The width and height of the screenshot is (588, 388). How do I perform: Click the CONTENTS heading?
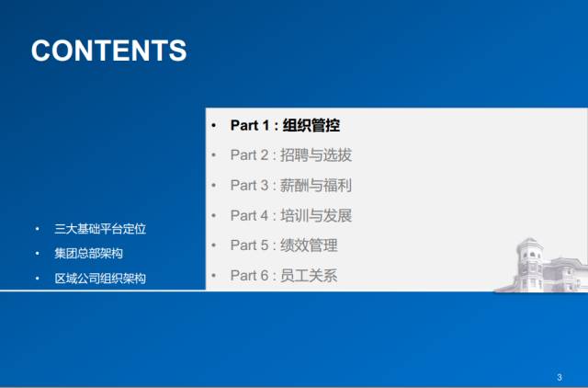pos(108,51)
